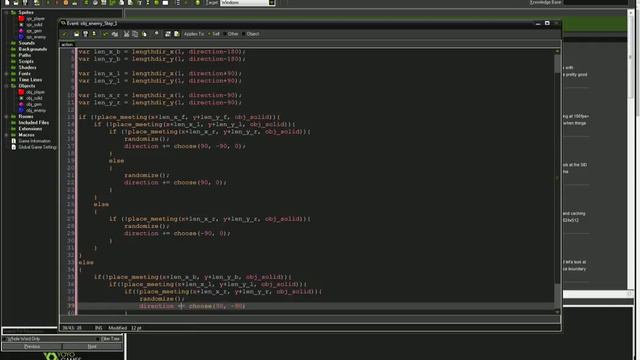Select the Backgrounds folder
The width and height of the screenshot is (640, 360).
(x=33, y=49)
